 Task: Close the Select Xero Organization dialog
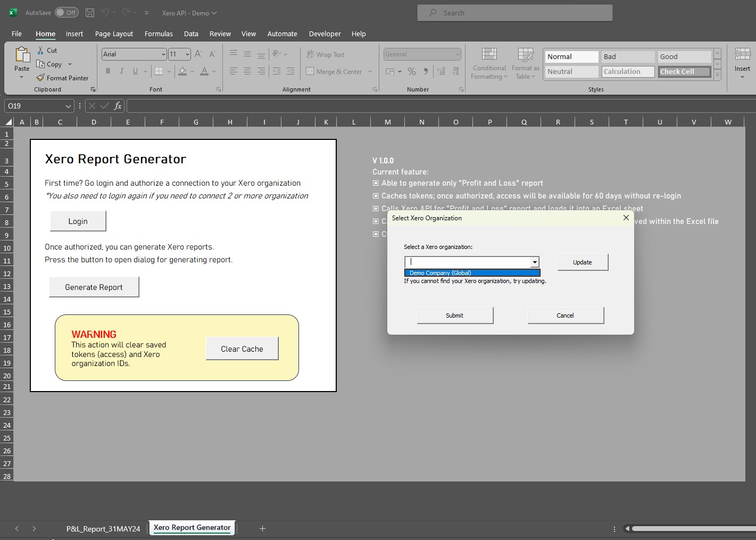pyautogui.click(x=626, y=218)
